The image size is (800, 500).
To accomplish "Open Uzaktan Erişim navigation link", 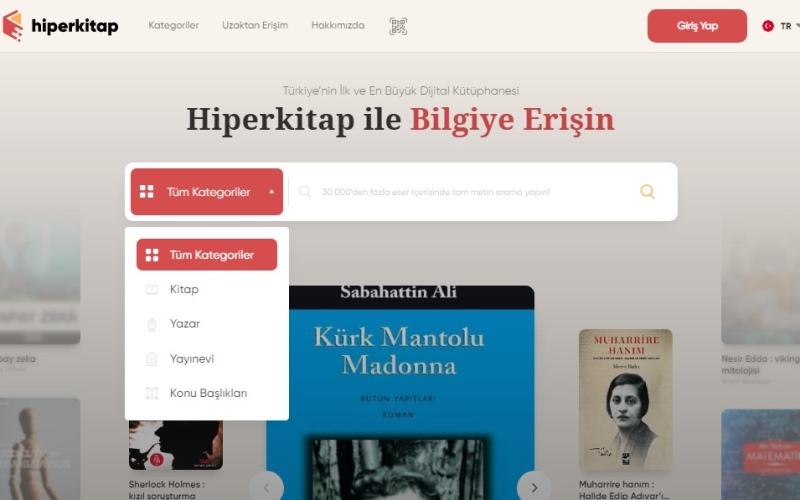I will click(x=255, y=25).
